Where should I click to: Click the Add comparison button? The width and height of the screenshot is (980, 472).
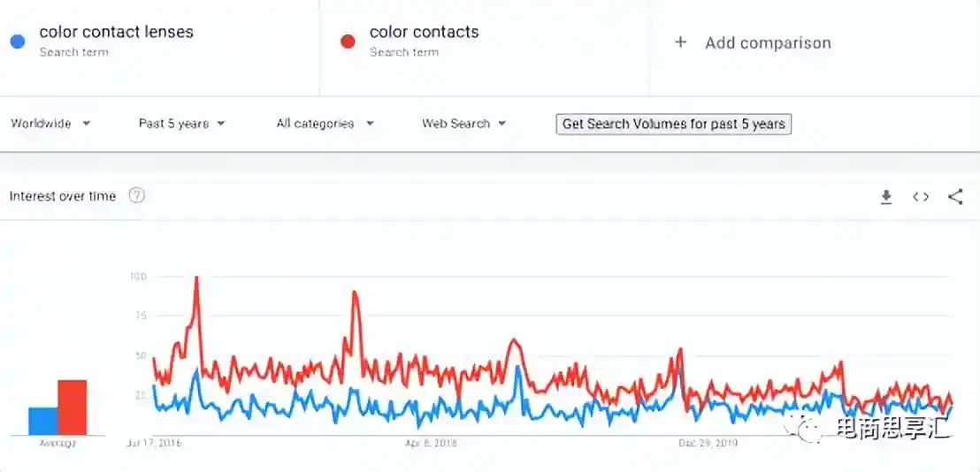pos(767,42)
